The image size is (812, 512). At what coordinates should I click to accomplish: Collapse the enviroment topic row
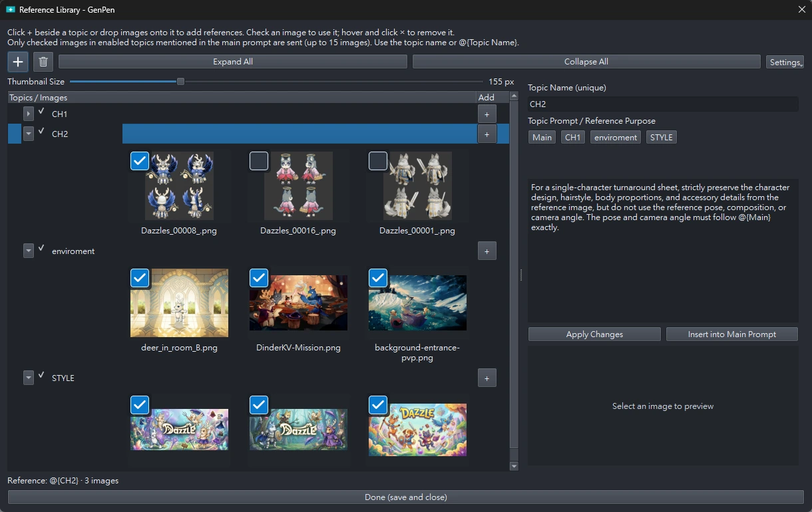29,251
